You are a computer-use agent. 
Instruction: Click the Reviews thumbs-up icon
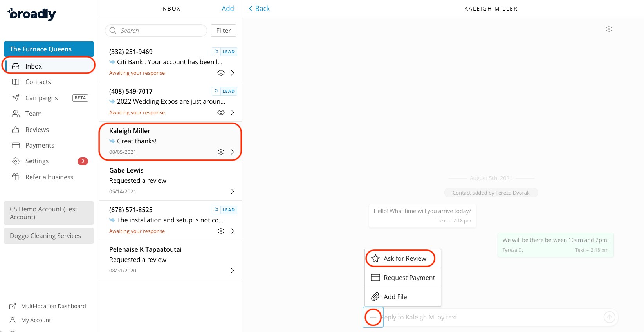click(x=16, y=130)
